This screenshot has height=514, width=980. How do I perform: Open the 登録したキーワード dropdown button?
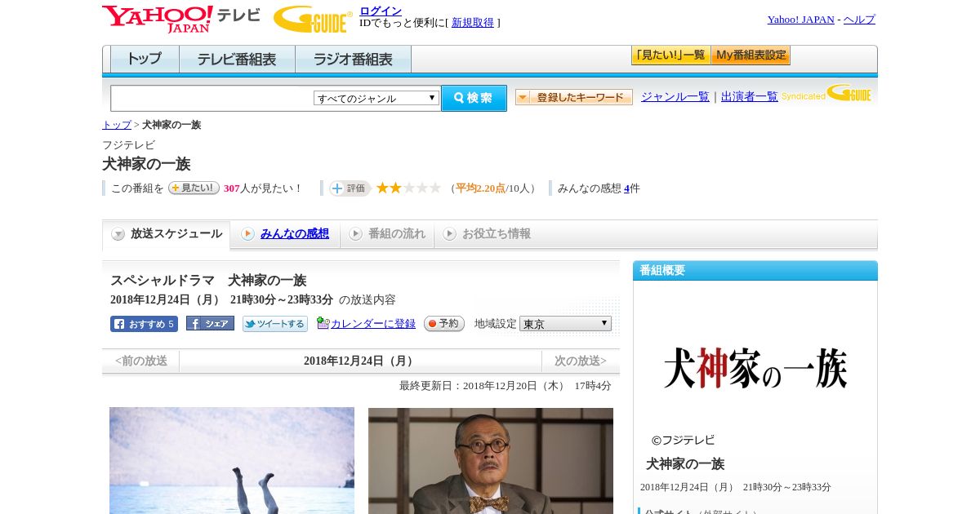point(574,97)
